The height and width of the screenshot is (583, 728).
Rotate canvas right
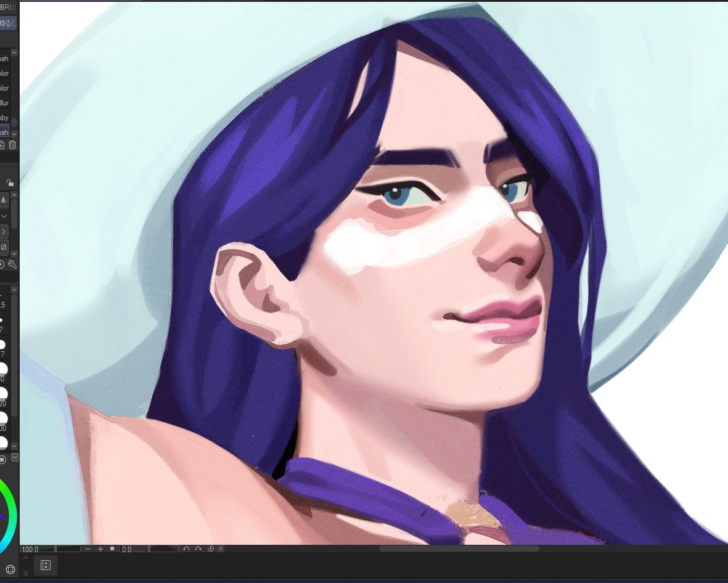coord(198,548)
